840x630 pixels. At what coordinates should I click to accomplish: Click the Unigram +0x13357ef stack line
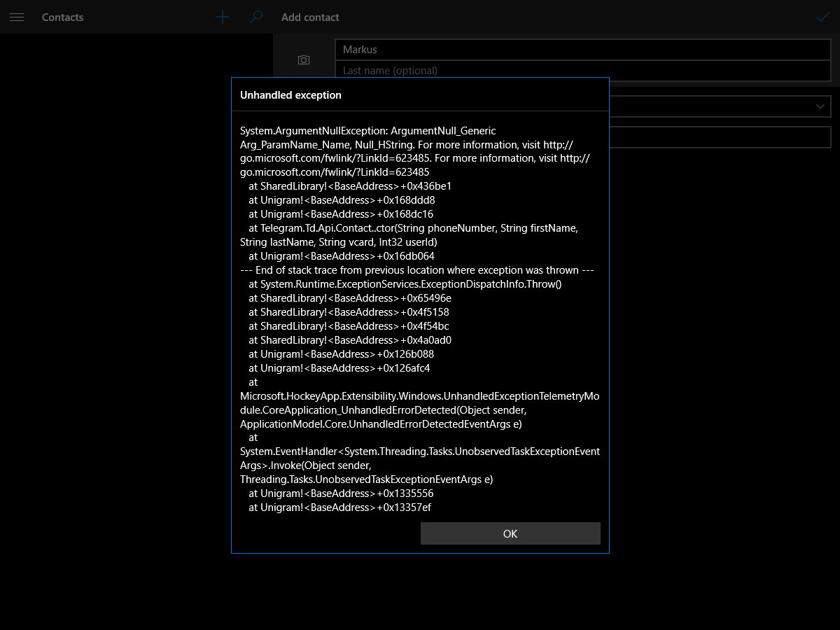click(x=340, y=507)
